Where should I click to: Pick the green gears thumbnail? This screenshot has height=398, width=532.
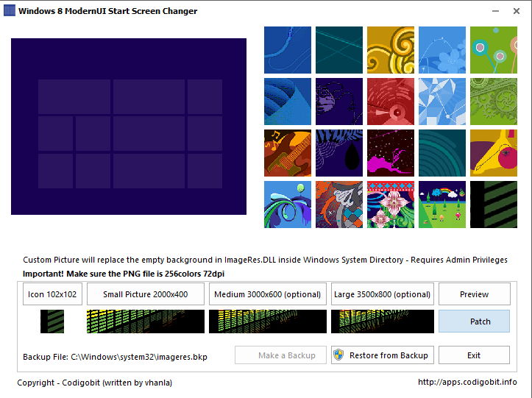(494, 102)
